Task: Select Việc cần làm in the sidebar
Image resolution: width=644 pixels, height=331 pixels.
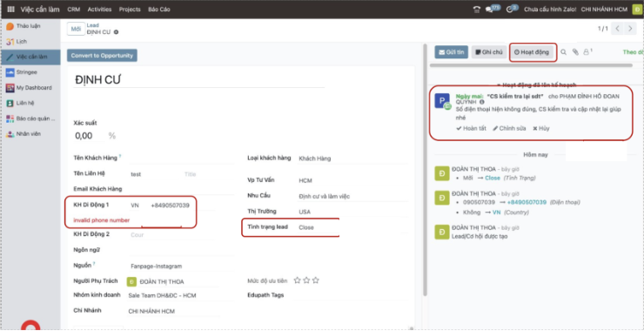Action: 31,57
